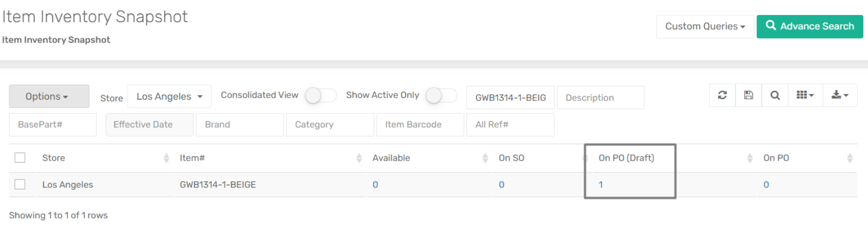Expand the Los Angeles store dropdown
Image resolution: width=868 pixels, height=227 pixels.
point(170,96)
